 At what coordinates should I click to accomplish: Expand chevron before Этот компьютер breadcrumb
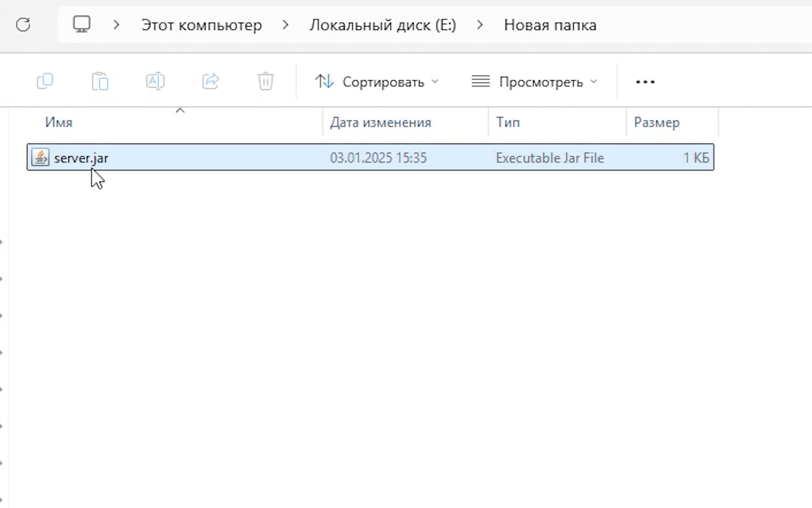point(116,25)
